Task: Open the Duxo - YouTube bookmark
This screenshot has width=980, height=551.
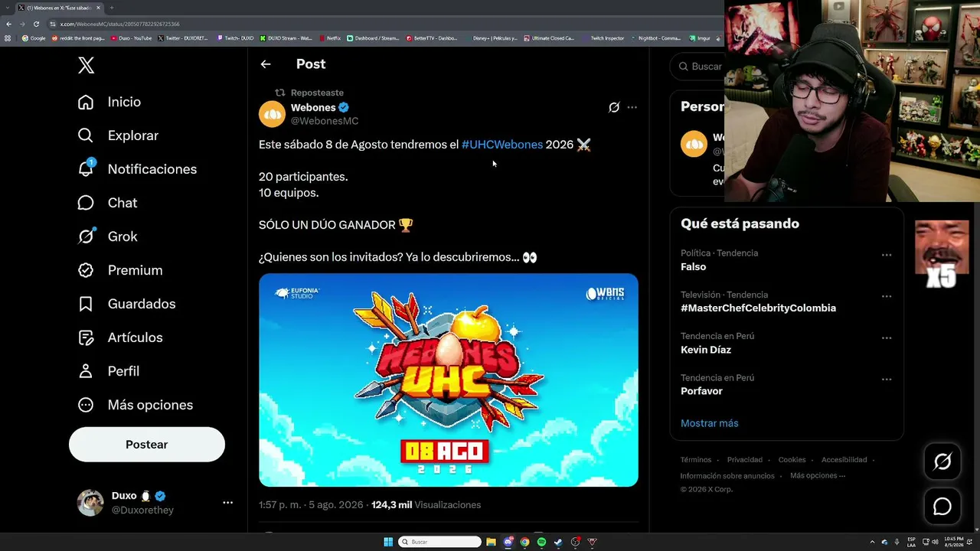Action: pos(131,38)
